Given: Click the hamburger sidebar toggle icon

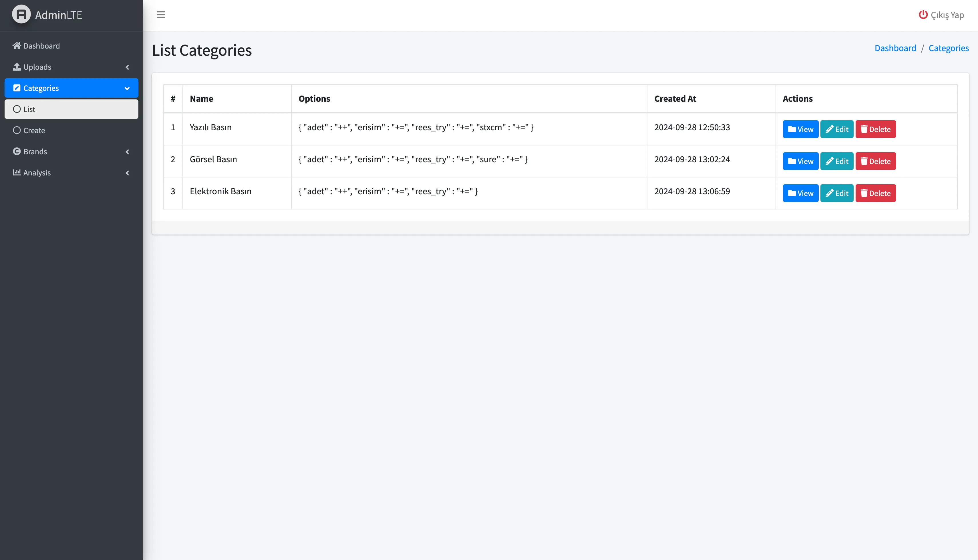Looking at the screenshot, I should (x=160, y=15).
